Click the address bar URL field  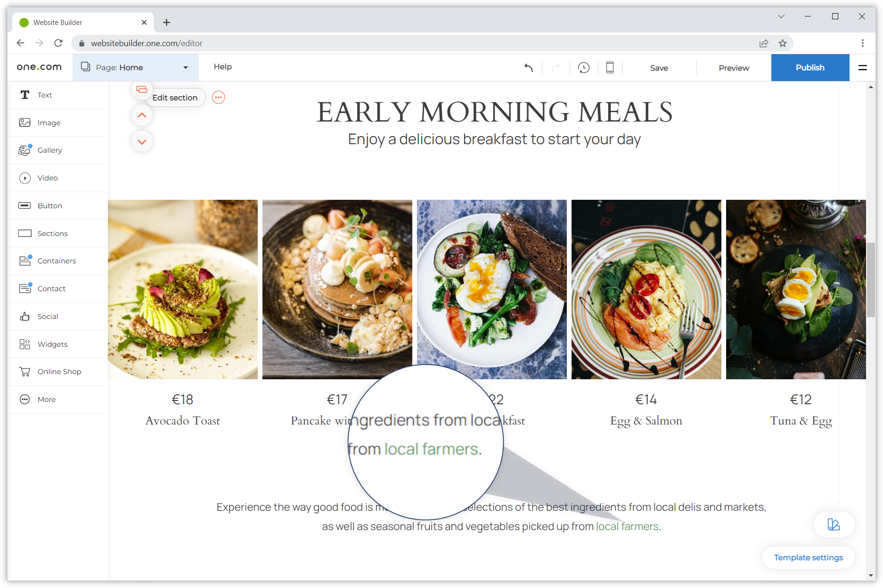pyautogui.click(x=377, y=43)
